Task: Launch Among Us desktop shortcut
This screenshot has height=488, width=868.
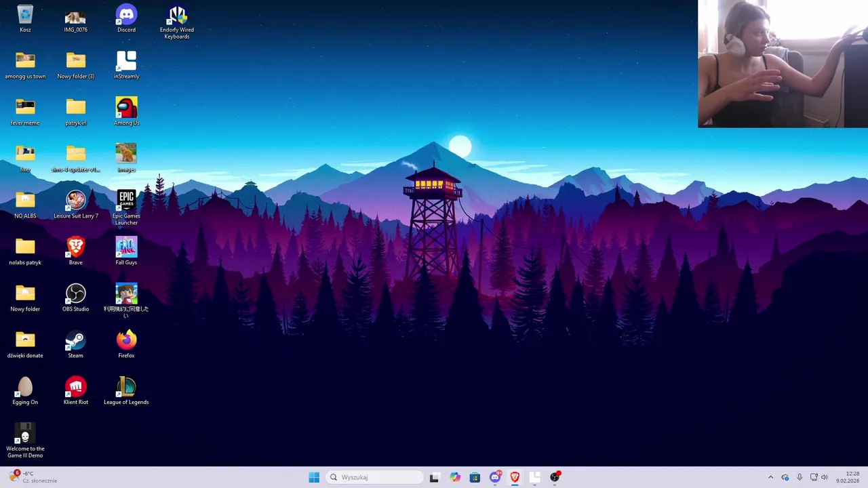Action: [126, 113]
